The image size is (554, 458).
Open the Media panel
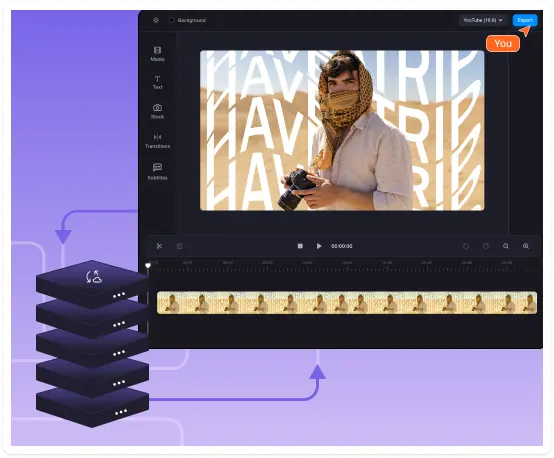(x=157, y=54)
